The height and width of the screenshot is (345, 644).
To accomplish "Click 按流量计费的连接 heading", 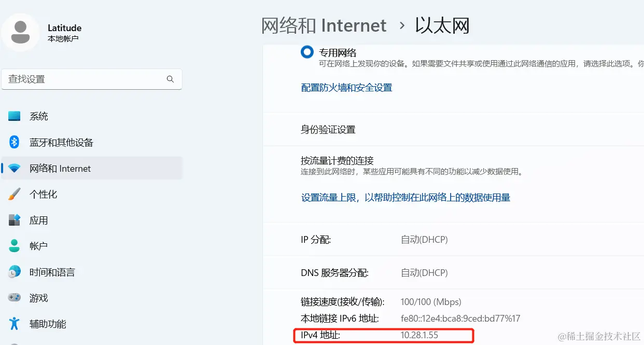I will [x=337, y=160].
